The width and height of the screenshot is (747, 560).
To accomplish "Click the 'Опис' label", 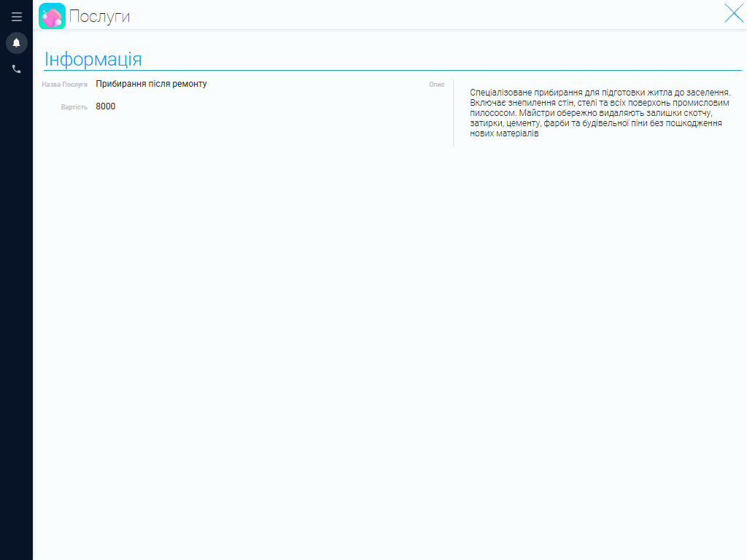I will coord(436,85).
